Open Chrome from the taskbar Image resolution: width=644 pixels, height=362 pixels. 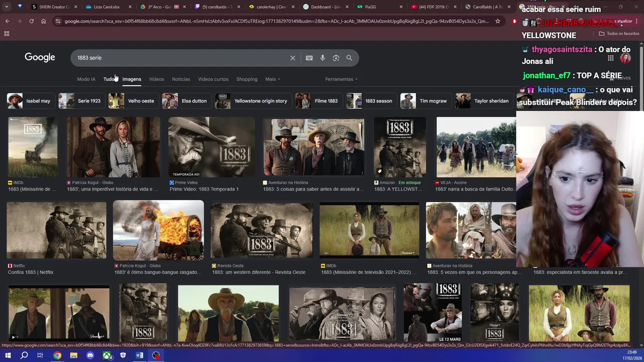click(57, 355)
